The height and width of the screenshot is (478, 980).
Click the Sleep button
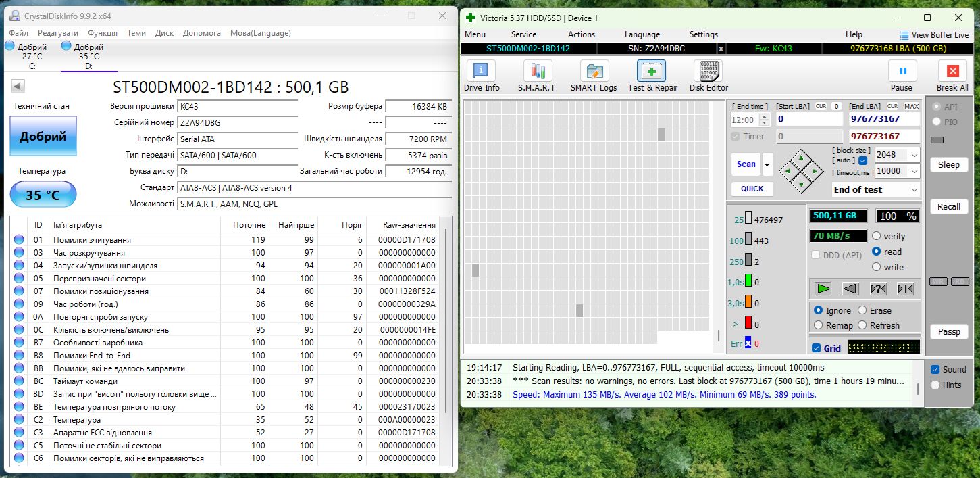tap(949, 164)
